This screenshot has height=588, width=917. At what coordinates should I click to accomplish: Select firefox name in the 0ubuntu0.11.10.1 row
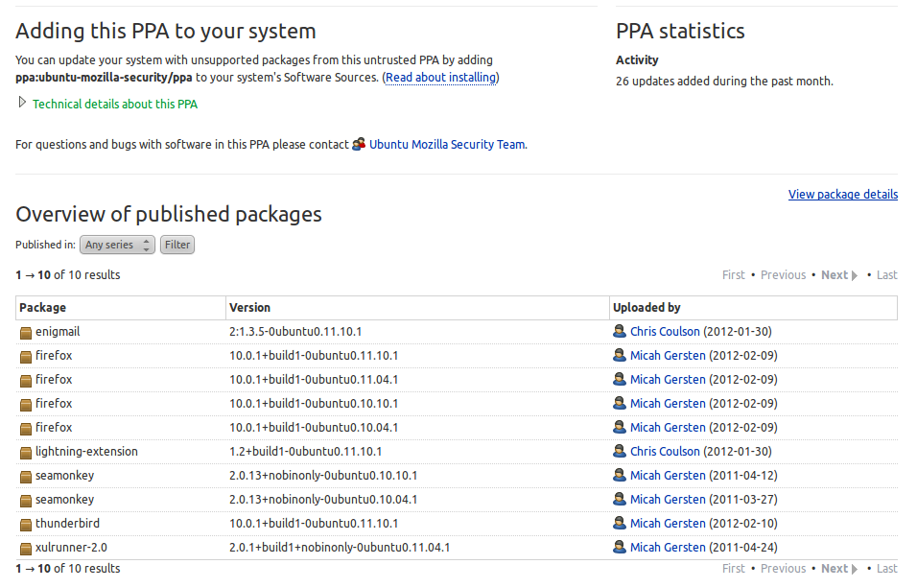[54, 356]
